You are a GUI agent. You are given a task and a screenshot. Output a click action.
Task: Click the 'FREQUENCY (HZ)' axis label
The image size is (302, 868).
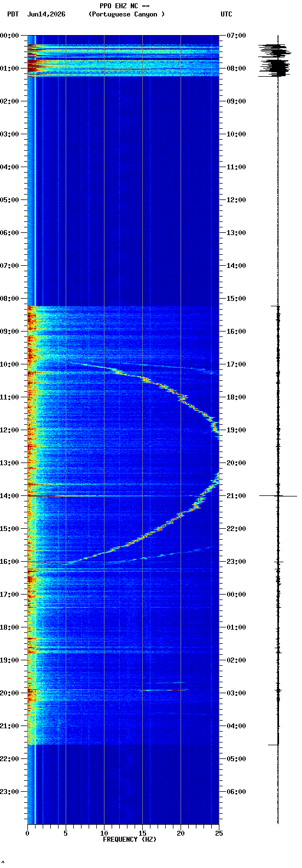pos(130,840)
